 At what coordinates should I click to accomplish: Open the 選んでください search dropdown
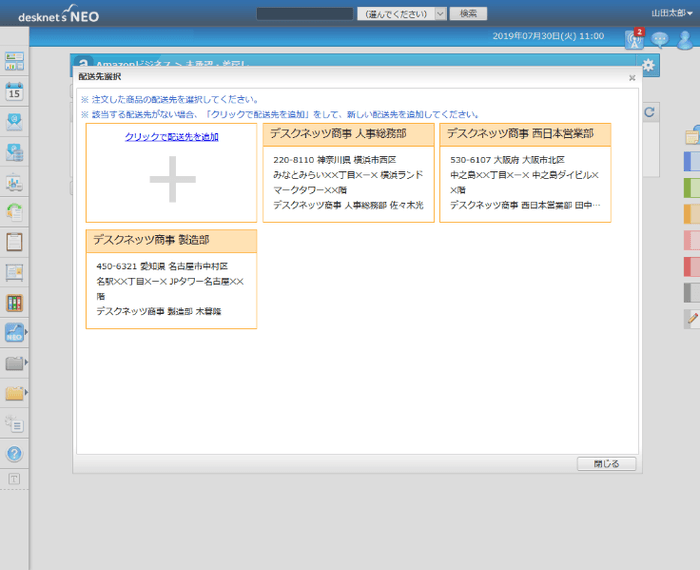click(399, 14)
